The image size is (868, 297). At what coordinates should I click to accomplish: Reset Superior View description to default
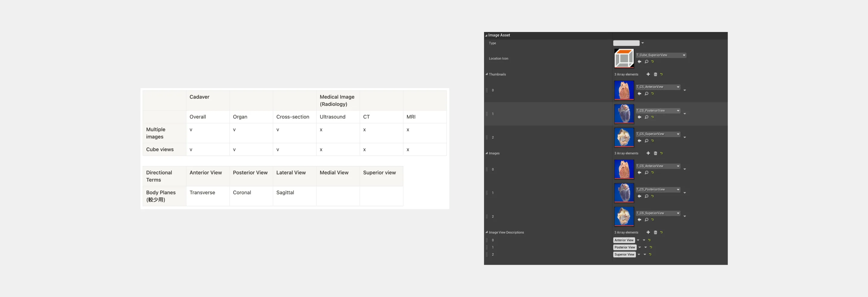click(650, 254)
